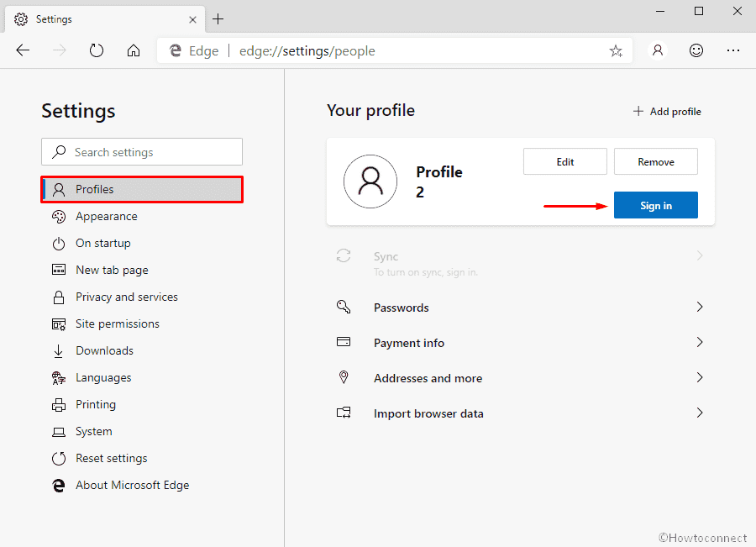
Task: Refresh the page with the reload icon
Action: pyautogui.click(x=97, y=50)
